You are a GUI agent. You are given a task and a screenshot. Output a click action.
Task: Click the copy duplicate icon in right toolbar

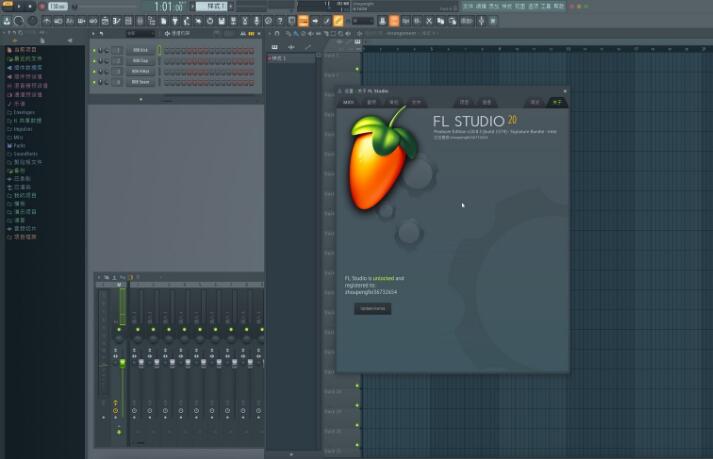[x=440, y=21]
